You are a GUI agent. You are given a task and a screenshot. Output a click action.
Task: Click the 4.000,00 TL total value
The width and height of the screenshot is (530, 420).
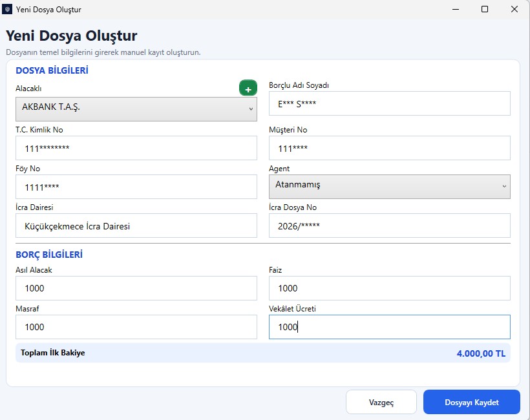(x=481, y=353)
